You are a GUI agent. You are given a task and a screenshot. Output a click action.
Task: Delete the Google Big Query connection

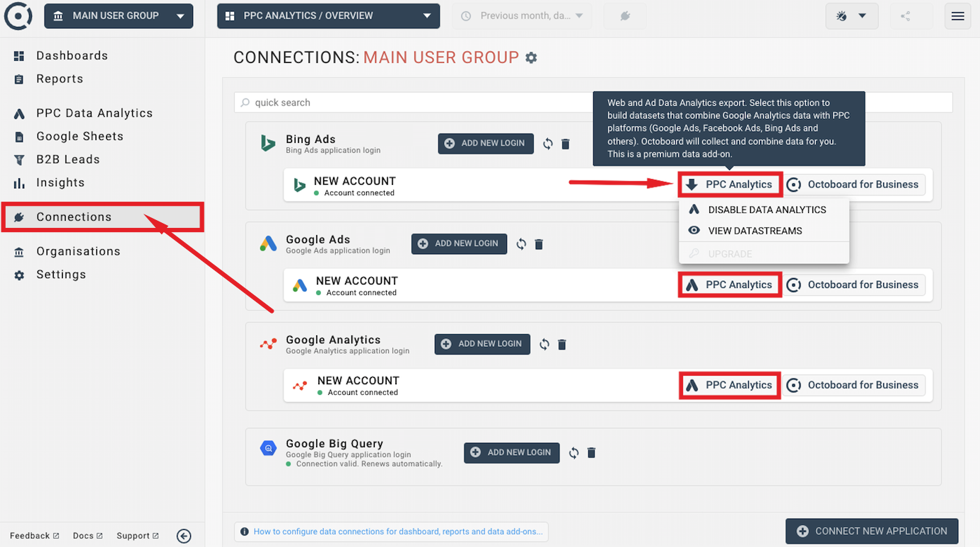coord(592,453)
